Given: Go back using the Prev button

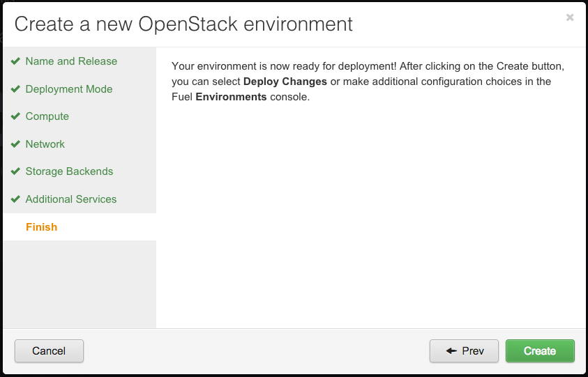Looking at the screenshot, I should coord(465,351).
